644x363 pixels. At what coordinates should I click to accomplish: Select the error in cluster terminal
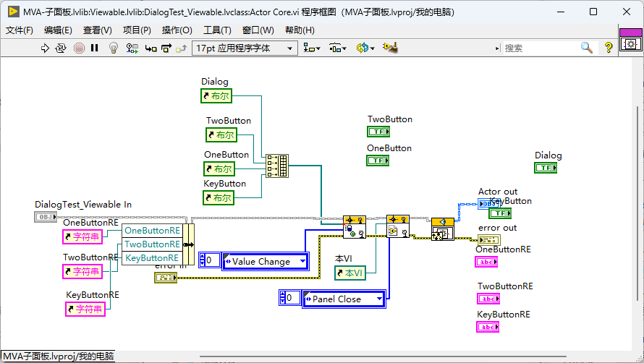pyautogui.click(x=166, y=278)
